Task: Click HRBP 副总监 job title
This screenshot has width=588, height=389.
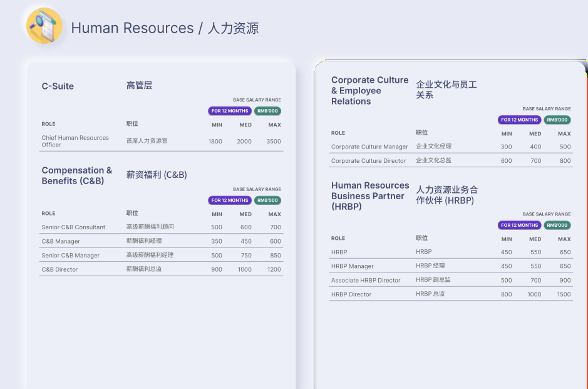Action: [433, 280]
